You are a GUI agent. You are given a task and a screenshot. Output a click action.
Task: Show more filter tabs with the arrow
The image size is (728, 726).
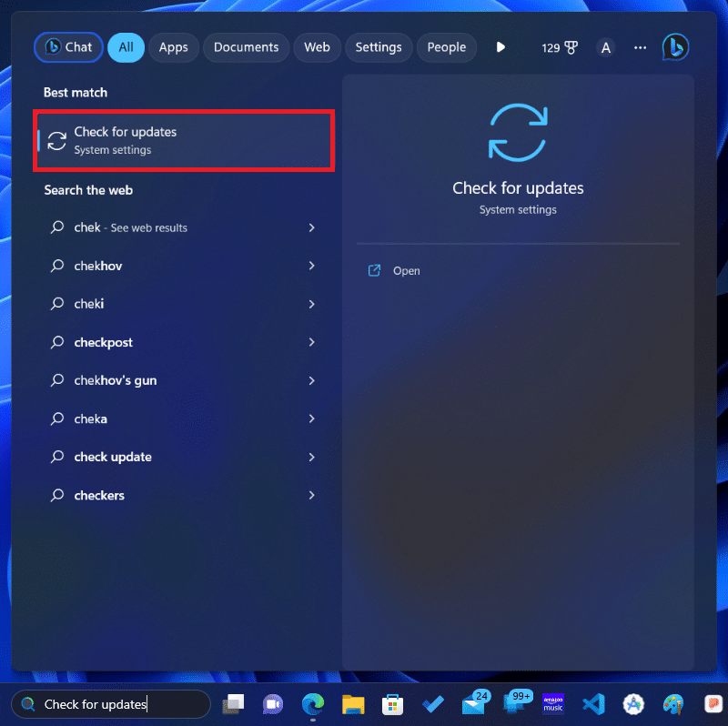point(500,47)
